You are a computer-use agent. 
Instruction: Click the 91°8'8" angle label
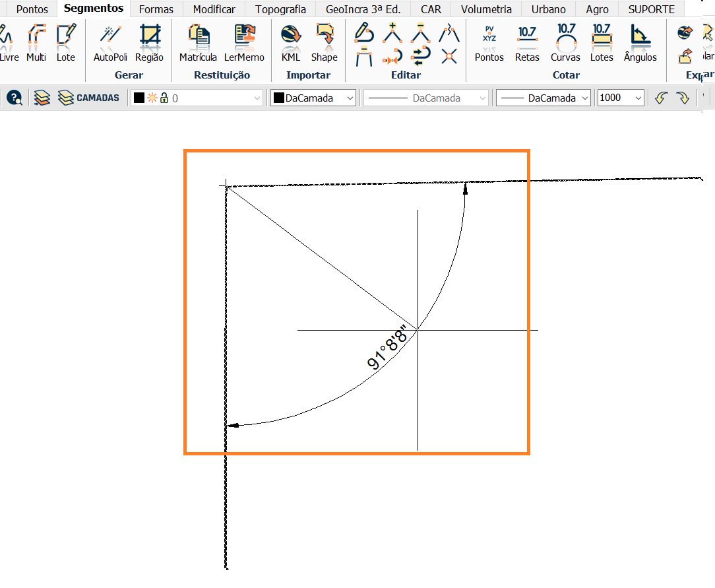click(387, 347)
